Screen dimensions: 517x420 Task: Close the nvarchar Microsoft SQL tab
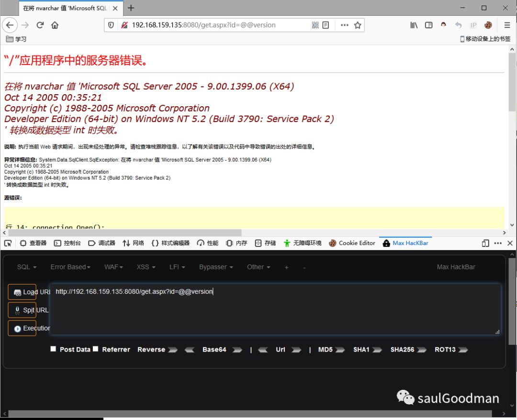pos(115,8)
